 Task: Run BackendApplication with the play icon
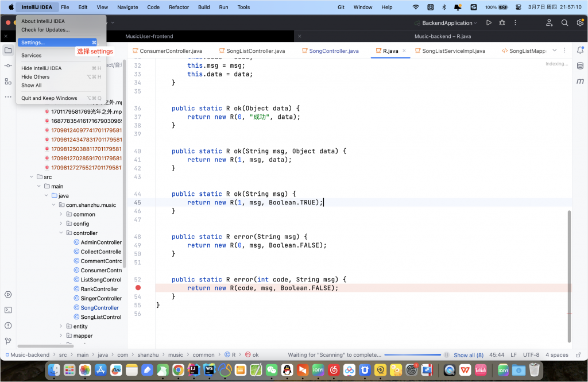click(489, 23)
